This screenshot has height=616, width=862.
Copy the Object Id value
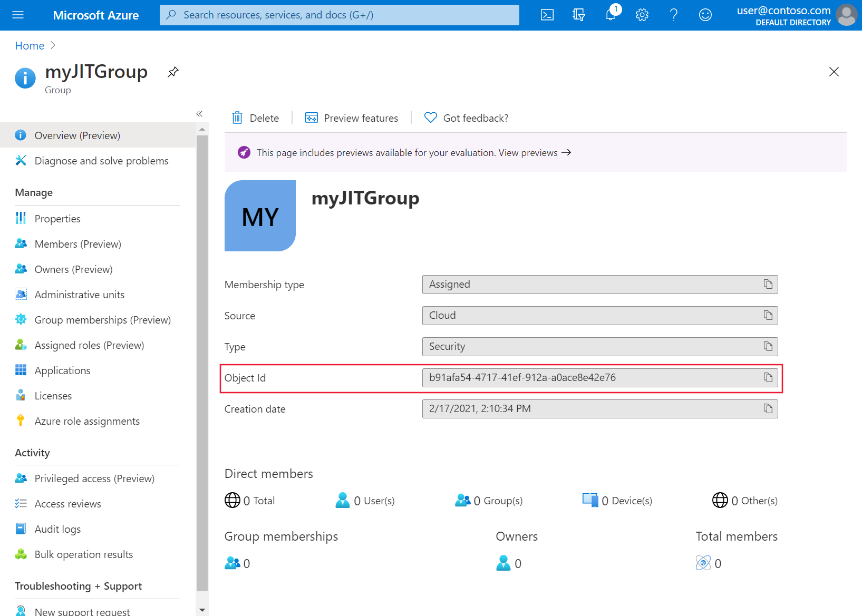tap(768, 377)
